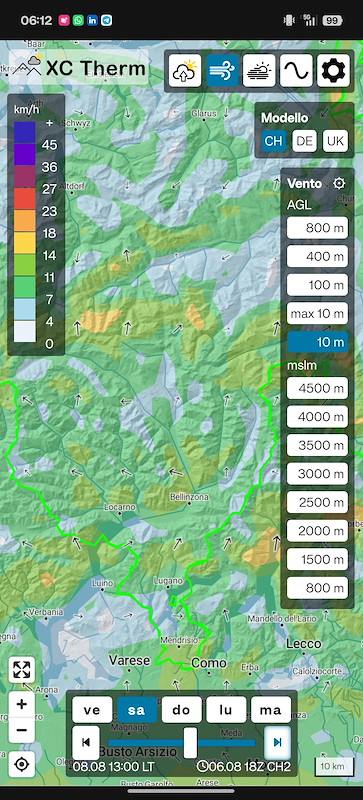Viewport: 363px width, 800px height.
Task: Click the dark blue 45 km/h swatch
Action: click(x=25, y=133)
